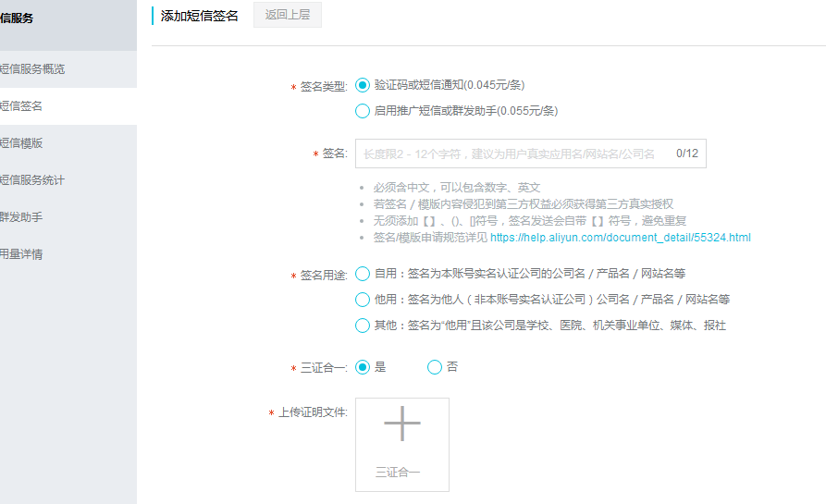The height and width of the screenshot is (504, 826).
Task: Focus the 签名 text input field
Action: click(513, 154)
